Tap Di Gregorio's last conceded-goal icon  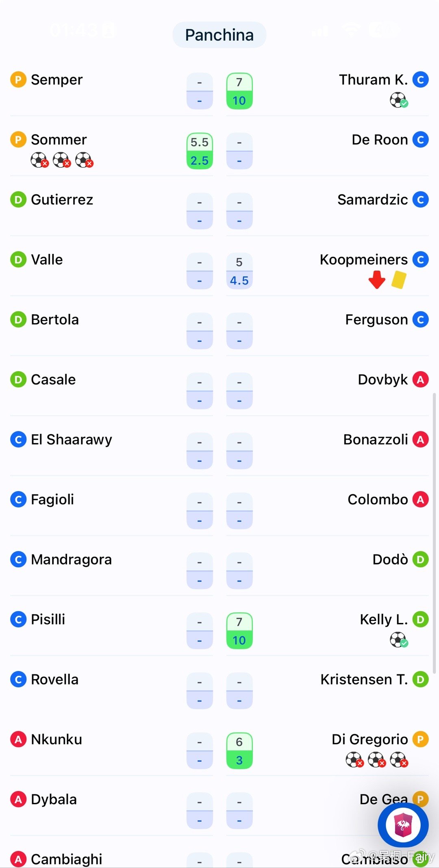point(399,759)
